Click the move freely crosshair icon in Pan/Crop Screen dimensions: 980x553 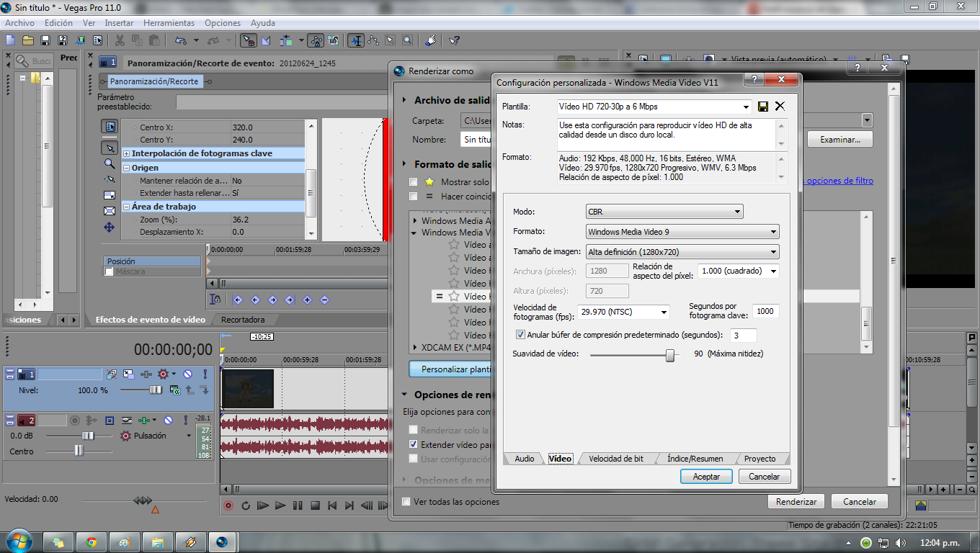pyautogui.click(x=110, y=227)
